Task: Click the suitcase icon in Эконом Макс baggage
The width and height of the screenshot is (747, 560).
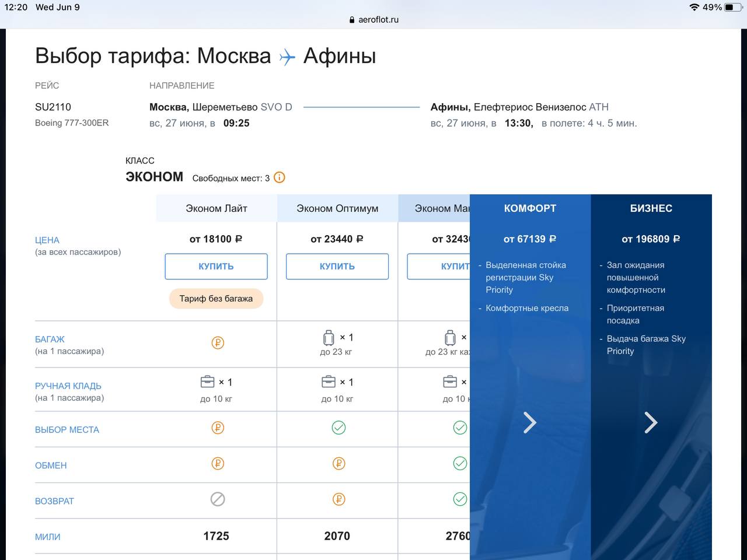Action: (450, 337)
